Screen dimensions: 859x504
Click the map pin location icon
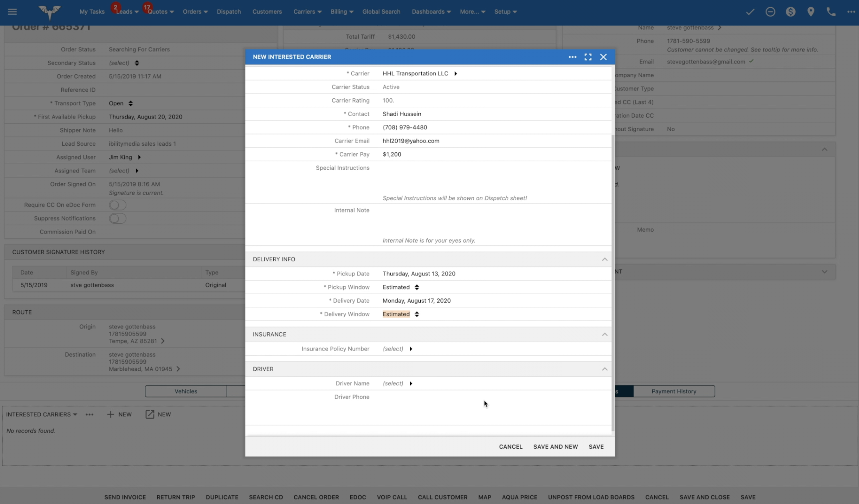pos(811,12)
